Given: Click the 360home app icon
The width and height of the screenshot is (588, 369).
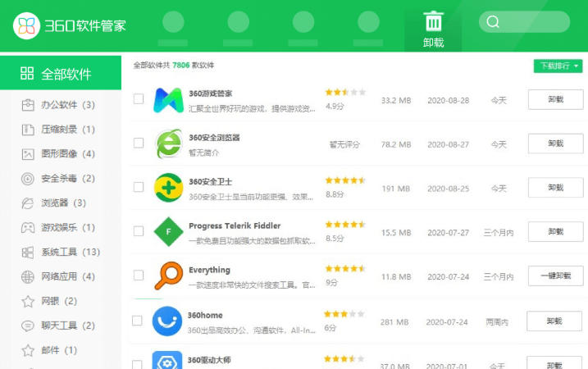Looking at the screenshot, I should pos(167,321).
